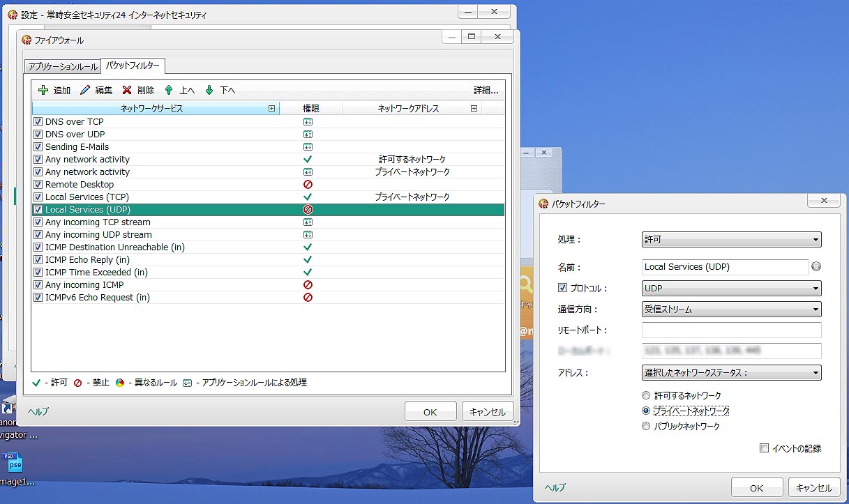The height and width of the screenshot is (504, 849).
Task: Click OK in the packet filter dialog
Action: click(757, 488)
